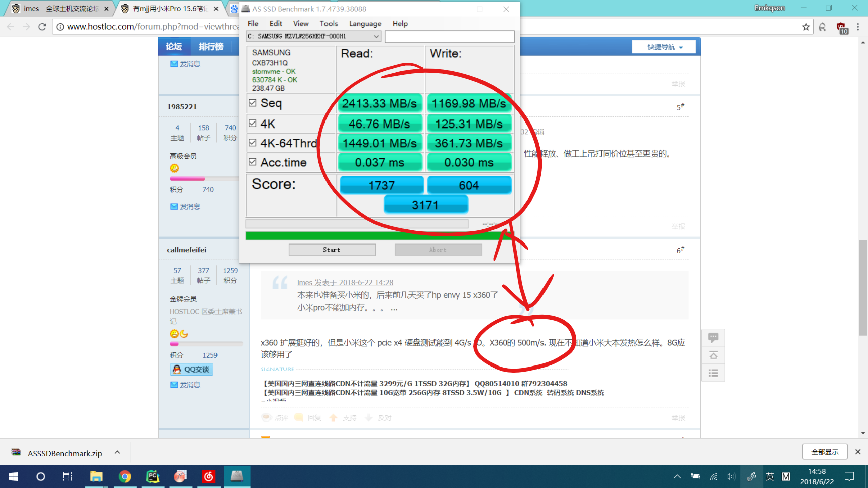Open File Explorer from the taskbar

96,476
